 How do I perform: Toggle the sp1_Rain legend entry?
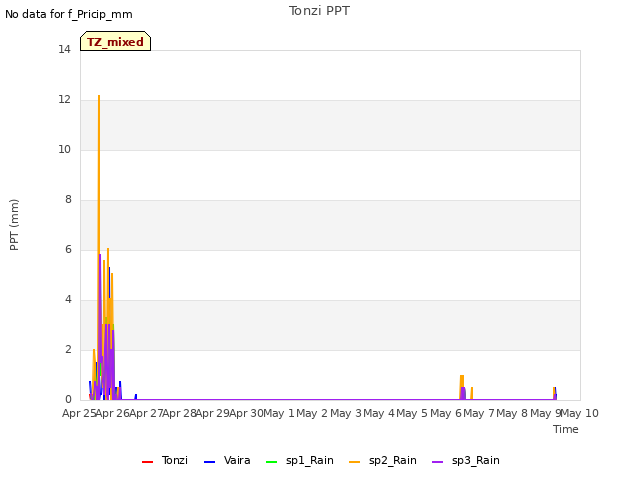click(x=300, y=460)
